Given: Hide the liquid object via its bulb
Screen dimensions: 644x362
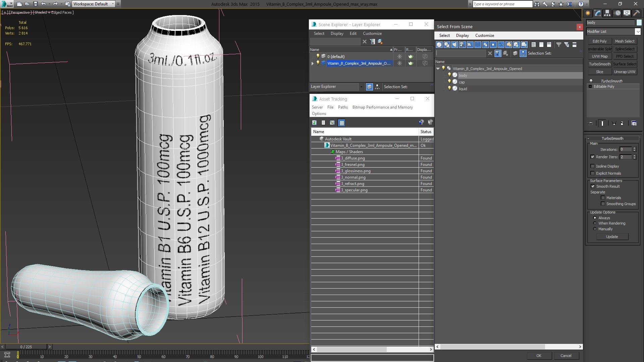Looking at the screenshot, I should 449,88.
